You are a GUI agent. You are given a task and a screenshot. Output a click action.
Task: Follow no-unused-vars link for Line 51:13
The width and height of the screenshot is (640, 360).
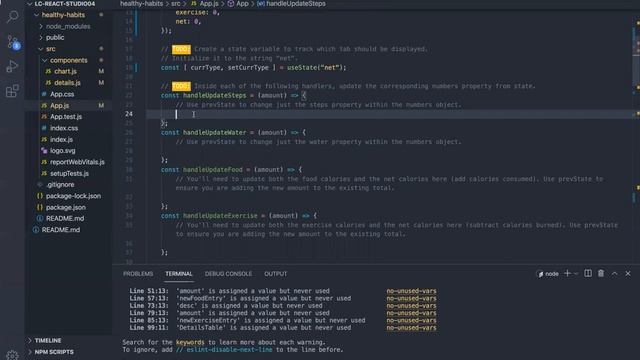[x=411, y=291]
